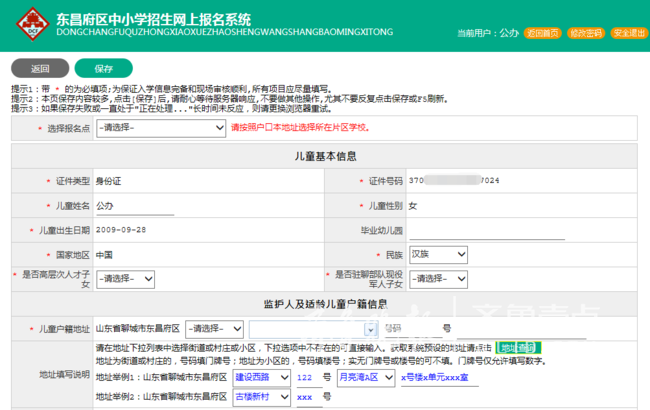Click the ID number value starting 370

[x=454, y=181]
